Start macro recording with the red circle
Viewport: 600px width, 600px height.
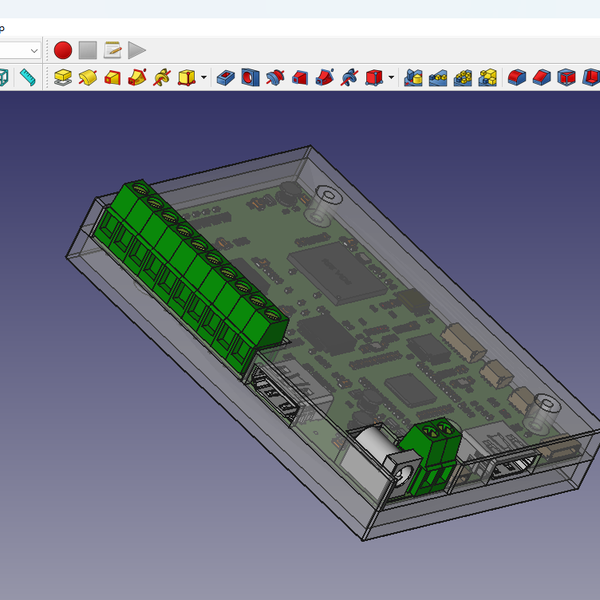pos(63,49)
